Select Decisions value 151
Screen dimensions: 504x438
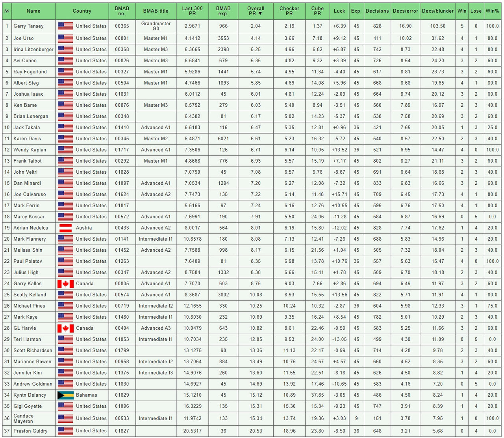[x=377, y=418]
